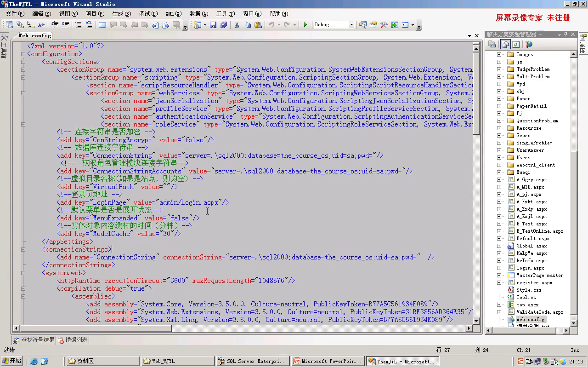Click the Decrease Indent icon

point(55,25)
